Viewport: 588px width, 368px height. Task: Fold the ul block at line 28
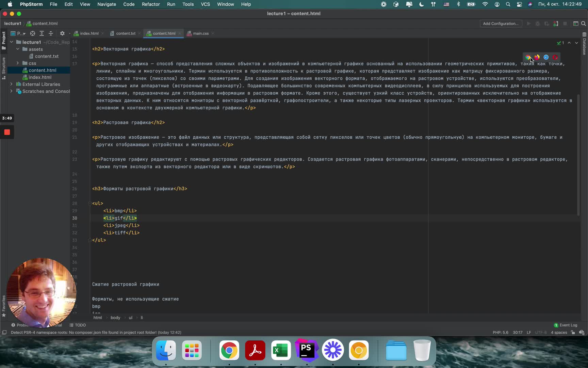tap(90, 203)
